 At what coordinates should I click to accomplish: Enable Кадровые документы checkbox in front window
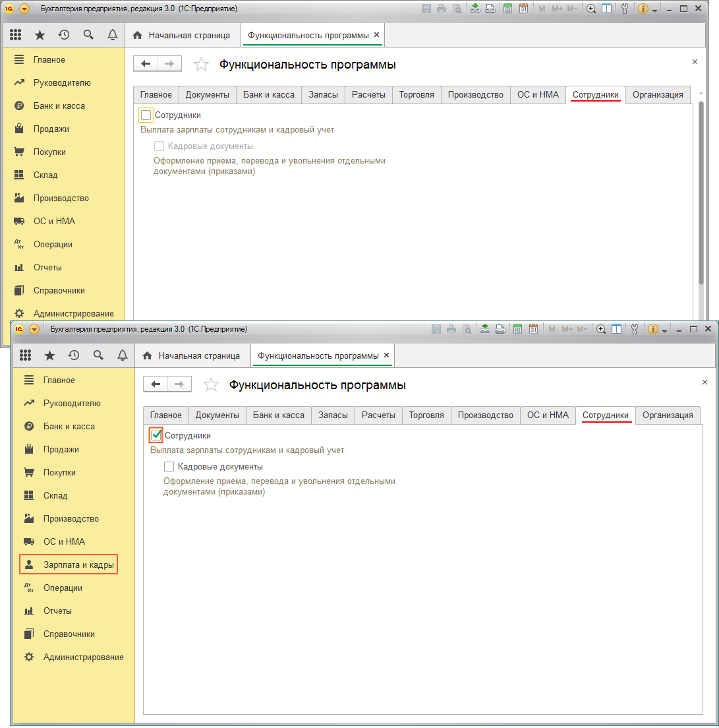tap(169, 467)
